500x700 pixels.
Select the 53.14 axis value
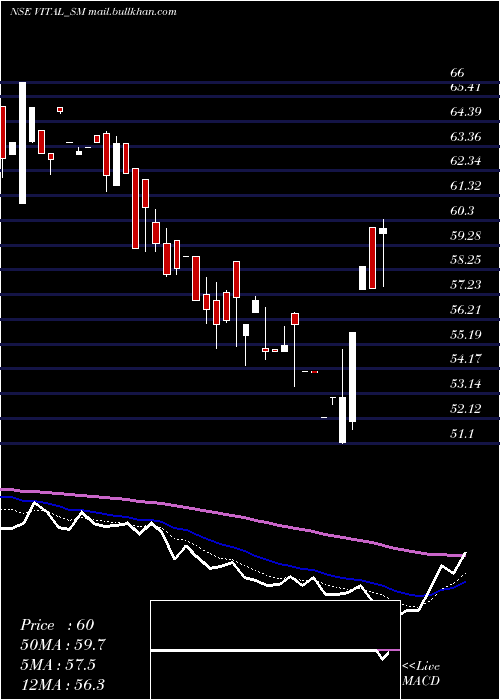466,383
